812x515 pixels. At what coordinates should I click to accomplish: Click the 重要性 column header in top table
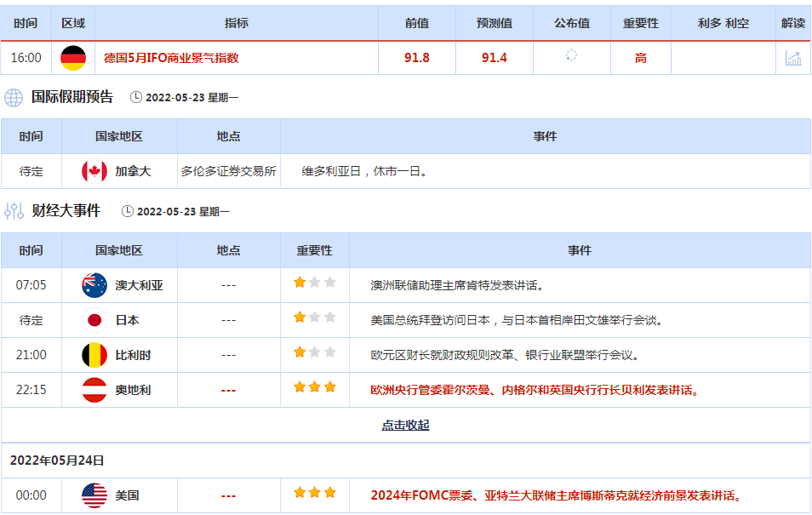pos(640,23)
